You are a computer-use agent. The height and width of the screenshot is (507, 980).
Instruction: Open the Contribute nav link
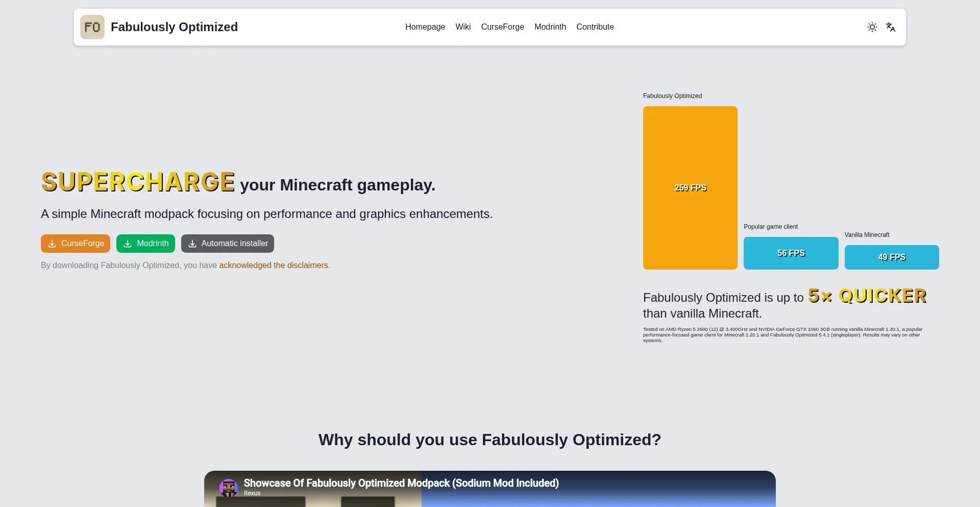pyautogui.click(x=595, y=27)
